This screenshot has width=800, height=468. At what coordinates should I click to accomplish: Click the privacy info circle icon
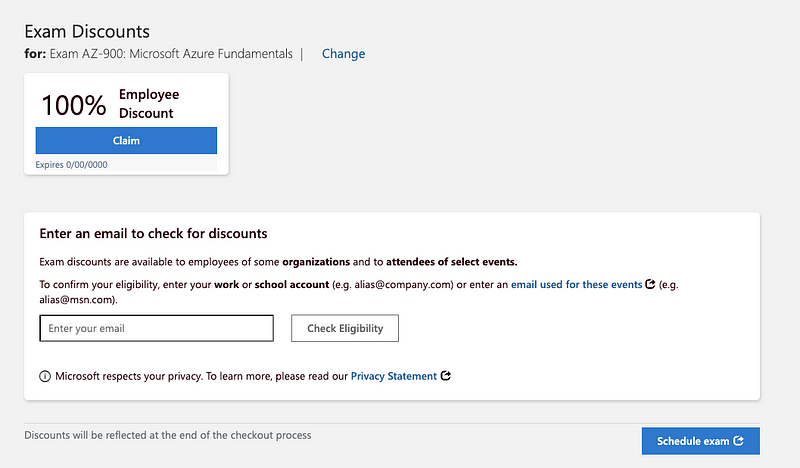pos(45,377)
